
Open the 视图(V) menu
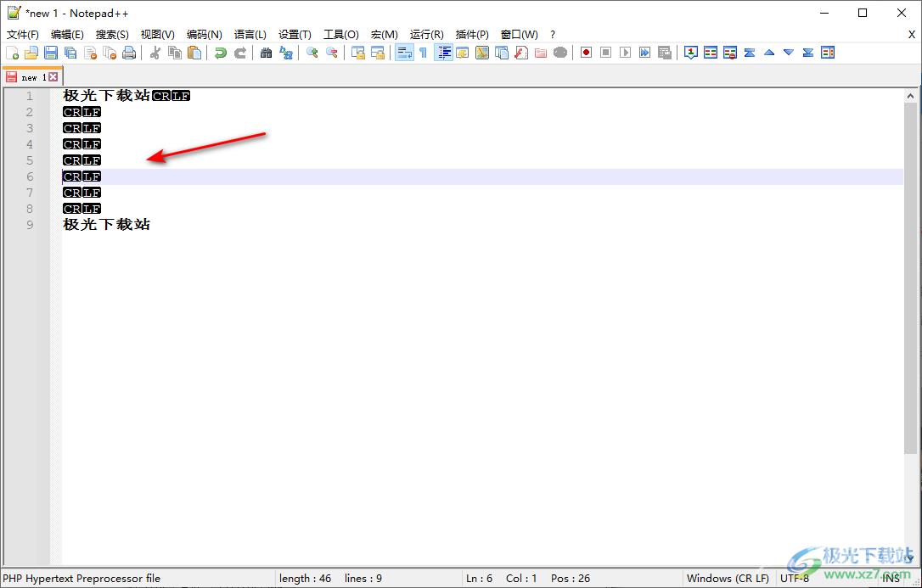[158, 35]
